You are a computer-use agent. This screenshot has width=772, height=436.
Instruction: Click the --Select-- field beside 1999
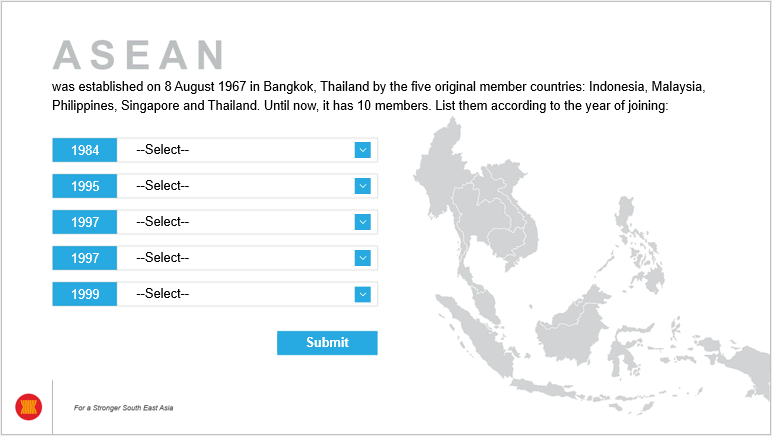pyautogui.click(x=247, y=294)
